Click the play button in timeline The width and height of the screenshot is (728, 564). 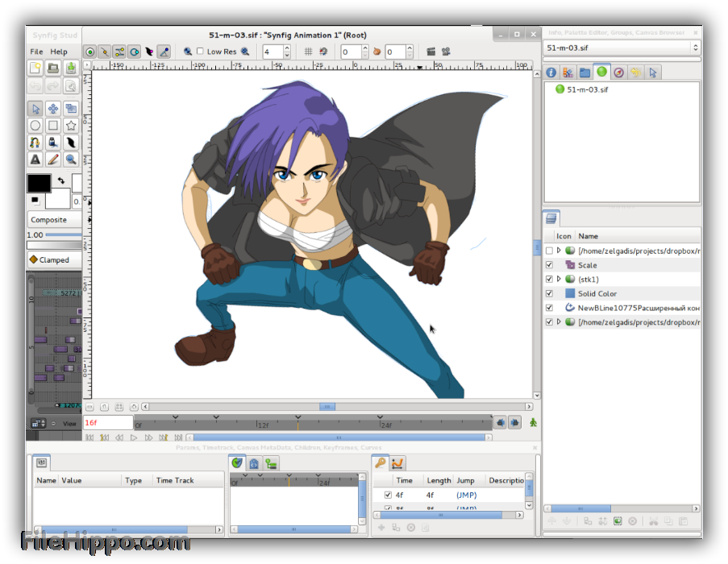[134, 438]
